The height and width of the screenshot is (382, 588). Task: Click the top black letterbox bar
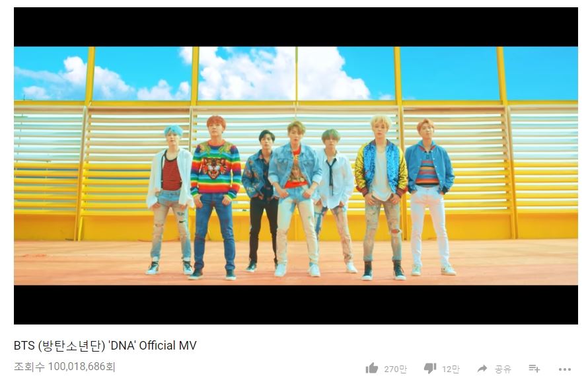click(295, 26)
